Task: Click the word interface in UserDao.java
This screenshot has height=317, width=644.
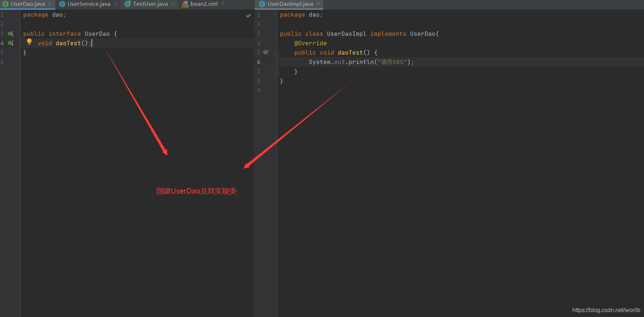Action: [x=65, y=34]
